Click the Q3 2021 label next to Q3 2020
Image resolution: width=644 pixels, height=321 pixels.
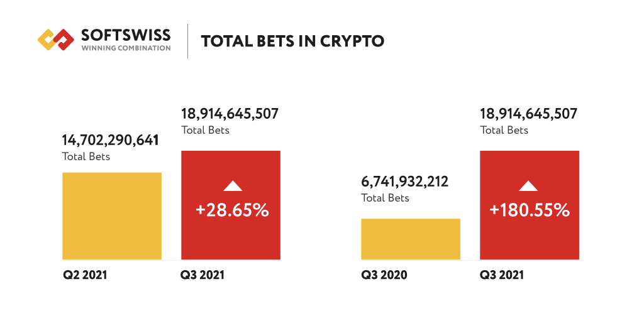tap(502, 275)
